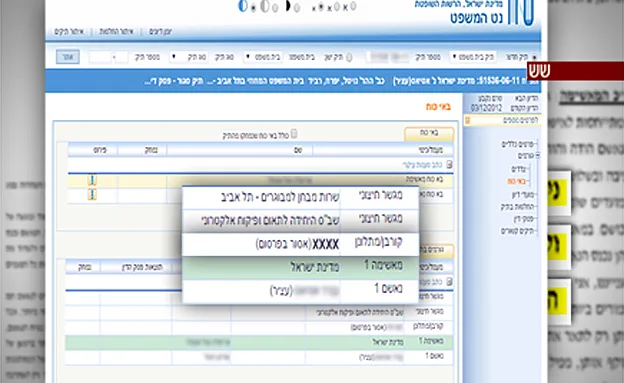Viewport: 624px width, 383px height.
Task: Open the details icon in the highlighted yellow row
Action: pyautogui.click(x=92, y=180)
